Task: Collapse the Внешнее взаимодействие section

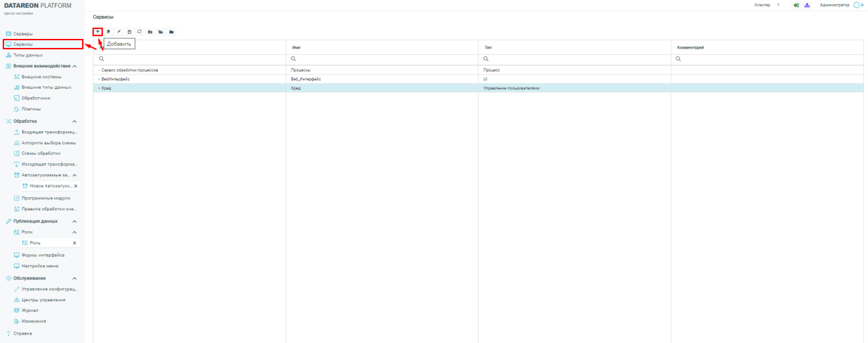Action: [74, 66]
